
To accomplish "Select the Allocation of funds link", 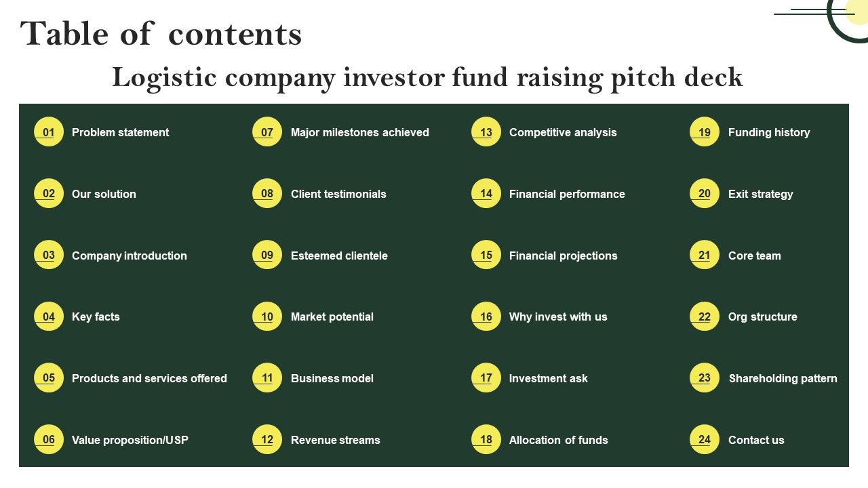I will pos(559,440).
